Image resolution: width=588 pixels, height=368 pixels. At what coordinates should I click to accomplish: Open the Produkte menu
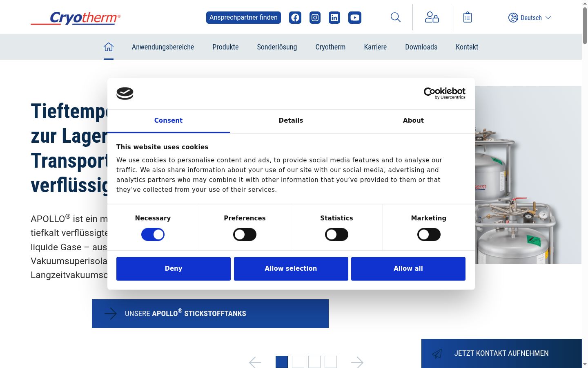[x=225, y=47]
